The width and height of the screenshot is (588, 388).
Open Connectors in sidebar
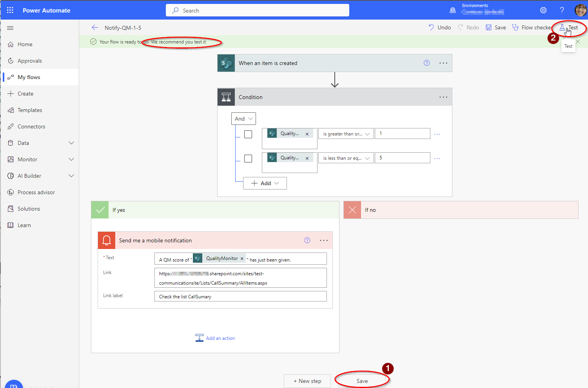(x=40, y=126)
